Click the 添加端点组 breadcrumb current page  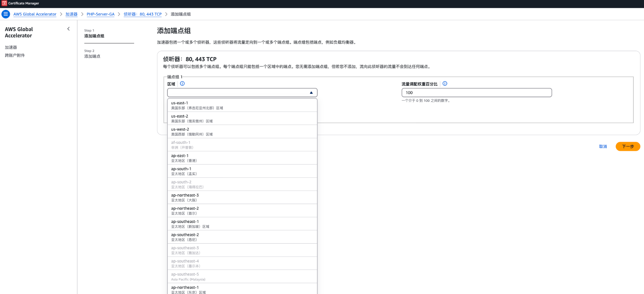coord(181,14)
